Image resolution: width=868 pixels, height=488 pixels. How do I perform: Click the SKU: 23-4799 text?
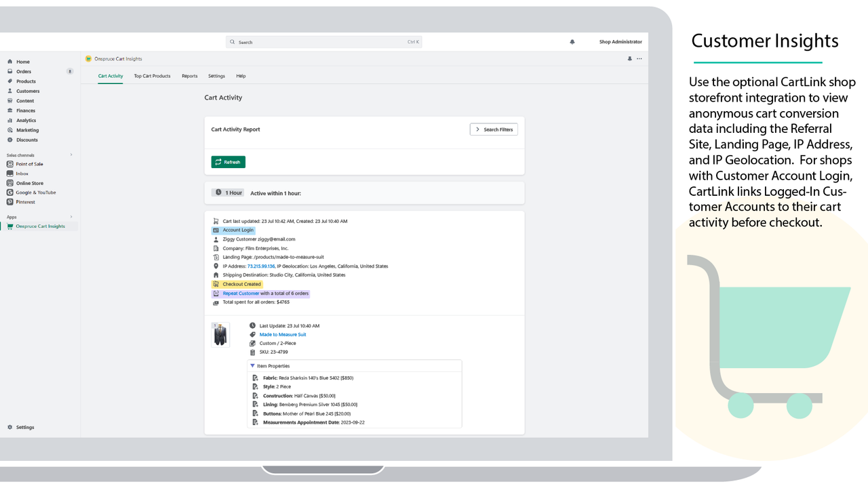tap(273, 352)
